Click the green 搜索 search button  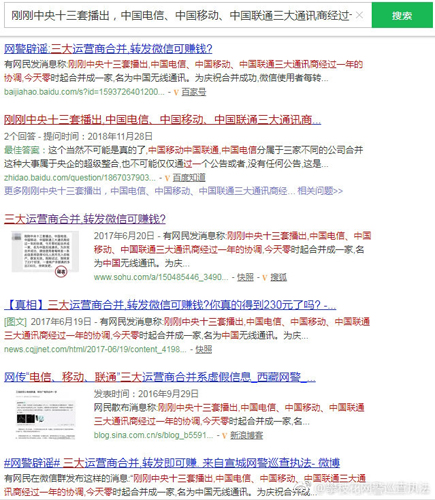click(402, 15)
